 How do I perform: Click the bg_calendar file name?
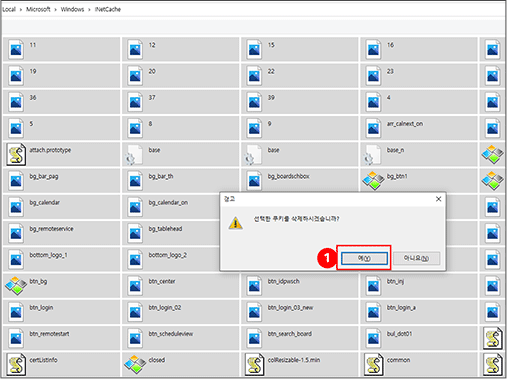(44, 203)
